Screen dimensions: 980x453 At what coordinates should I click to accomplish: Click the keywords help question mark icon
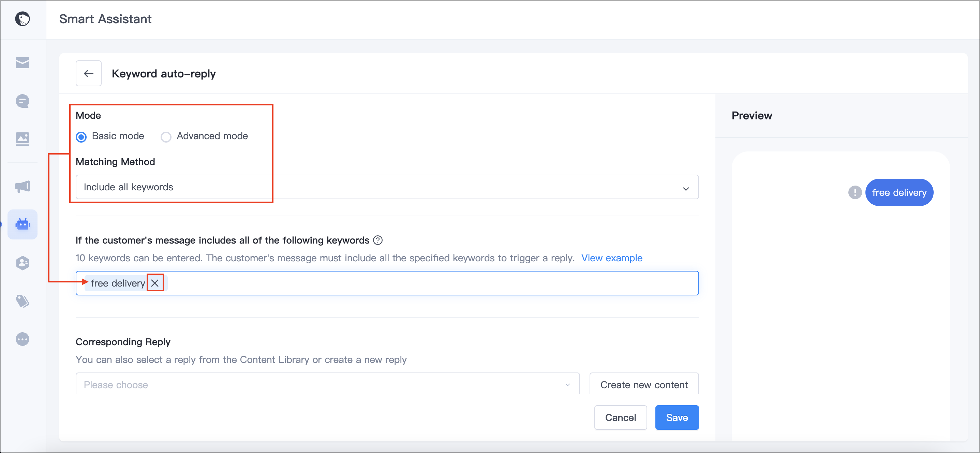[378, 240]
